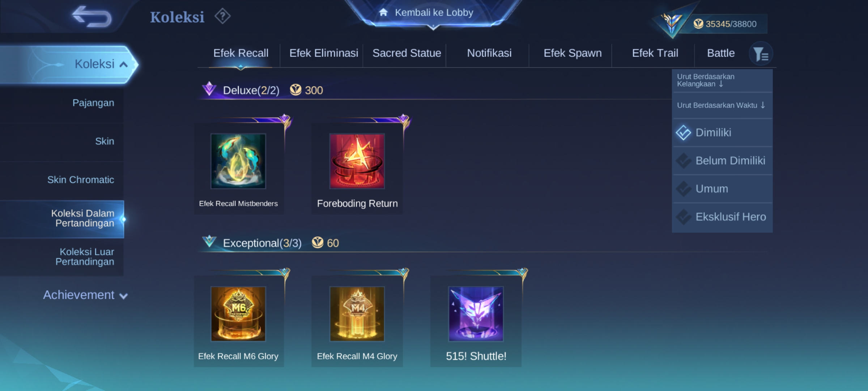This screenshot has width=868, height=391.
Task: Open the Sacred Statue tab
Action: 407,53
